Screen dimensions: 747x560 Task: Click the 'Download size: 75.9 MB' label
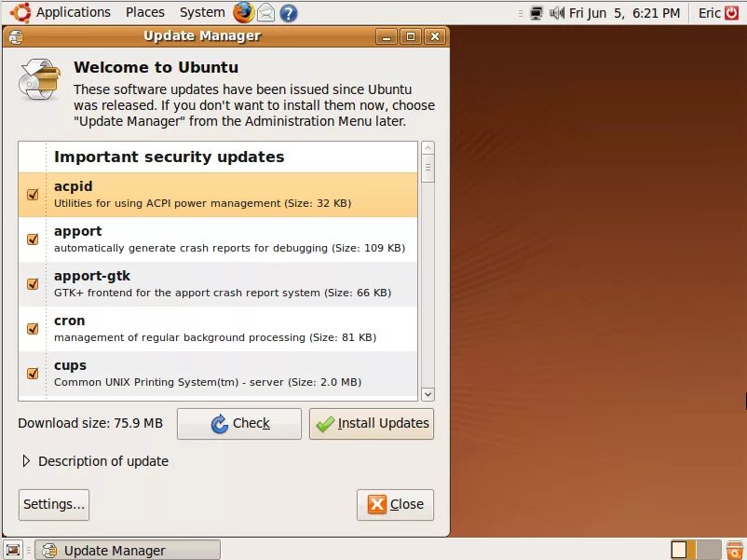(90, 423)
